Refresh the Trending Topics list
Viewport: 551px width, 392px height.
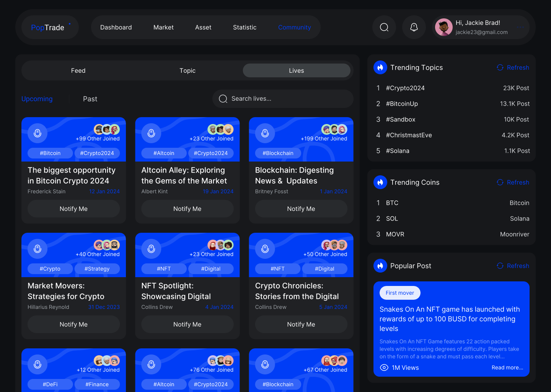coord(513,67)
